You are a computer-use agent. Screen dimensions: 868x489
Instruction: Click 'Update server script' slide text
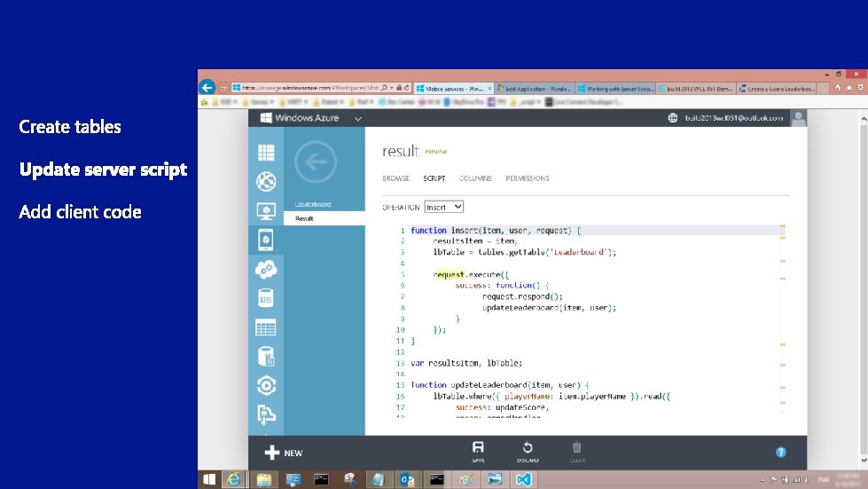[103, 170]
